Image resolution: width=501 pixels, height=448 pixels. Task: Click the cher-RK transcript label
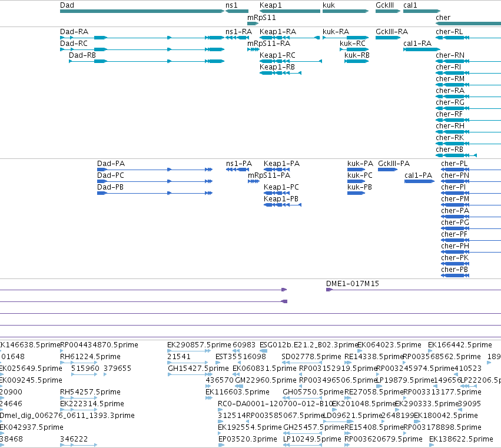450,138
